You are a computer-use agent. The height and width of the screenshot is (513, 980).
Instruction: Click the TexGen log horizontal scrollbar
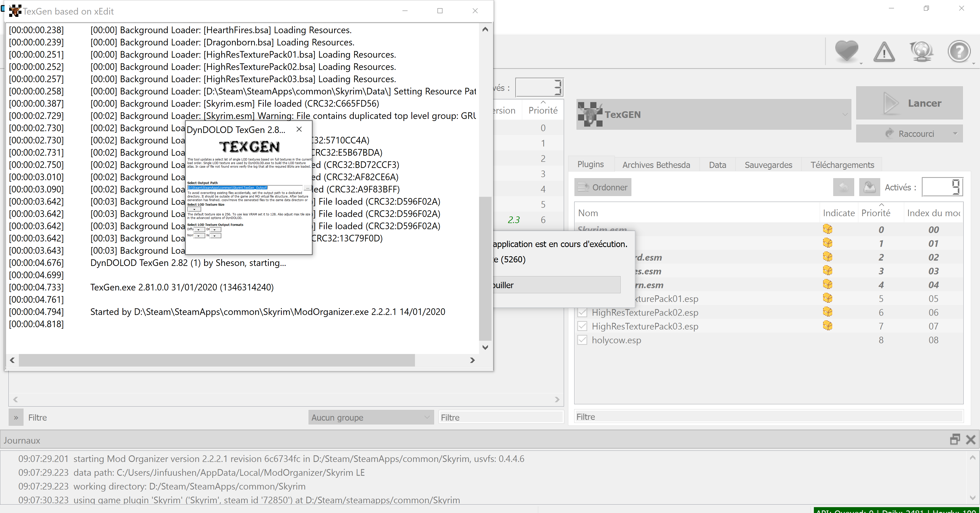[216, 360]
